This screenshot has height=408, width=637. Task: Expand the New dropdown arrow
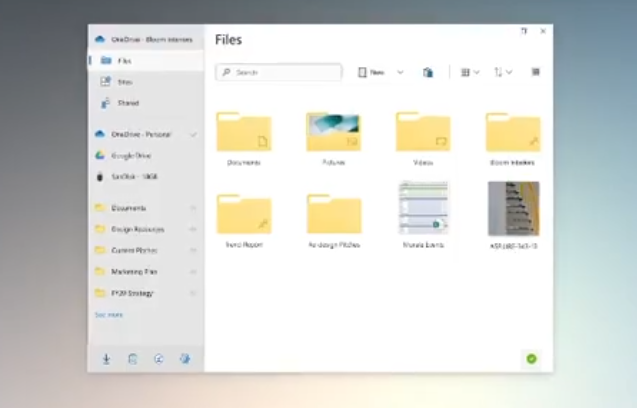coord(400,72)
